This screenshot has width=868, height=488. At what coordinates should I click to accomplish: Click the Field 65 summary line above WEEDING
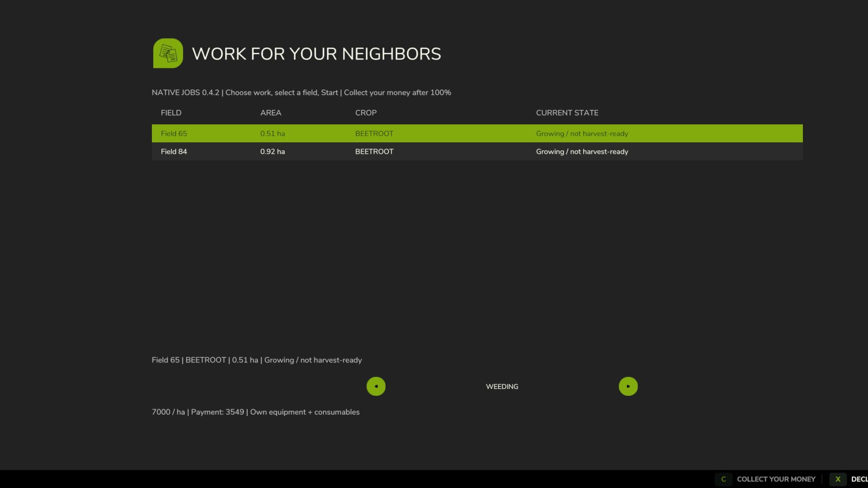pyautogui.click(x=257, y=360)
